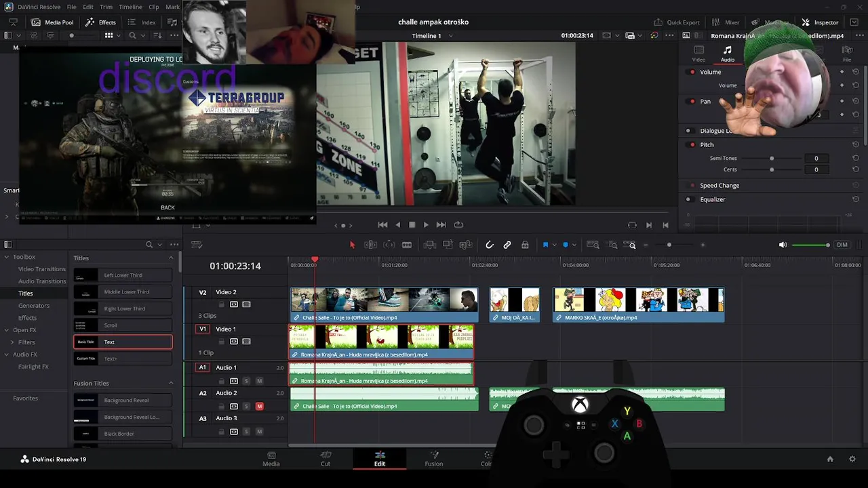Toggle loop playback in the viewer
868x488 pixels.
458,225
